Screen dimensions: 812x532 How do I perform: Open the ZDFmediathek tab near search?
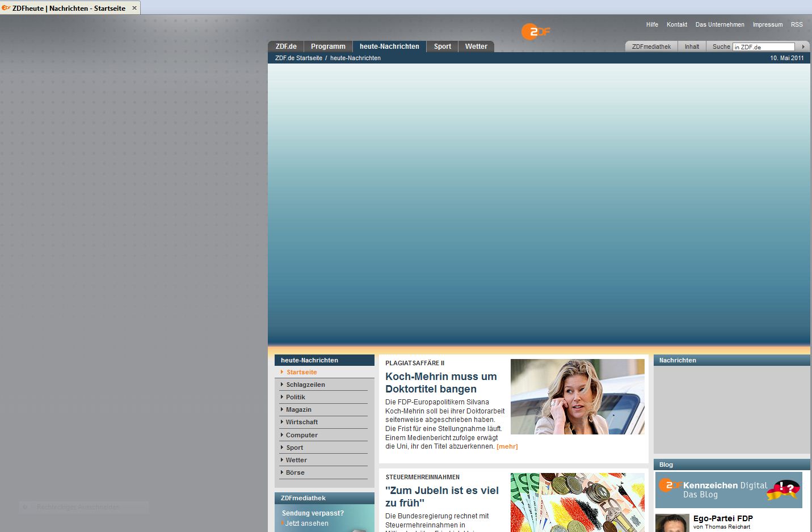(651, 47)
